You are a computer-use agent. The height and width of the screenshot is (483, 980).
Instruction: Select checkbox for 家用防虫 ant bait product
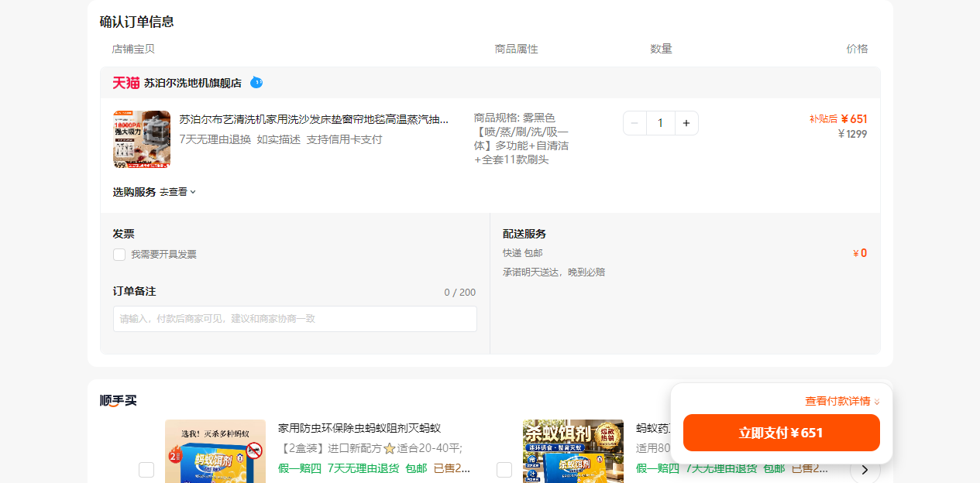[x=146, y=470]
